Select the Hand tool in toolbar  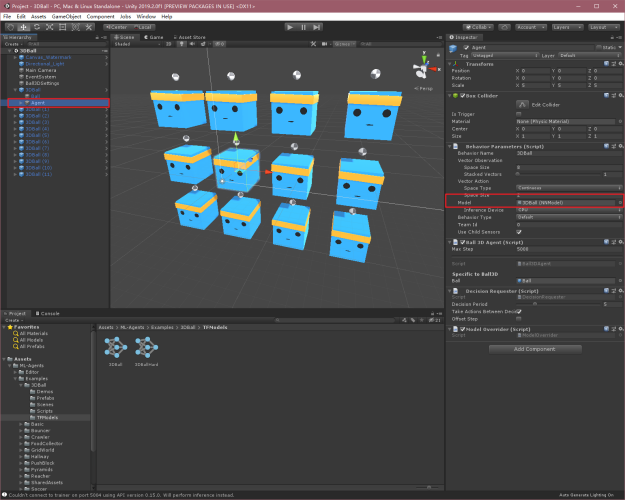tap(11, 27)
